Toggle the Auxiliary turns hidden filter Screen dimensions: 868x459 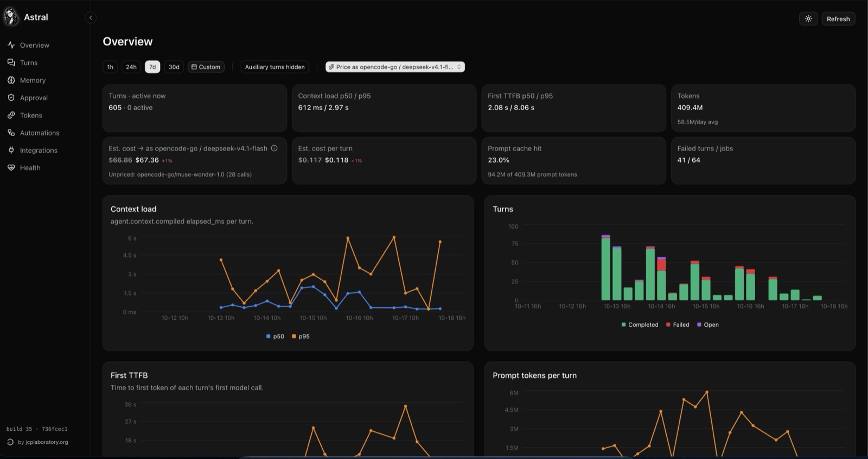click(x=275, y=67)
